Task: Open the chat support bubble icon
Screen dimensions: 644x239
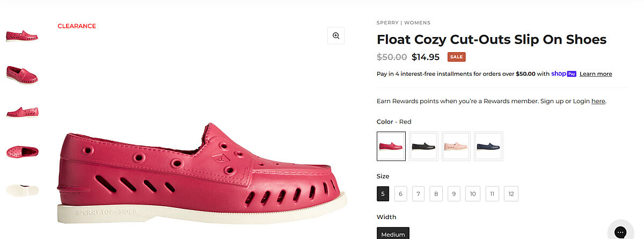Action: (x=620, y=232)
